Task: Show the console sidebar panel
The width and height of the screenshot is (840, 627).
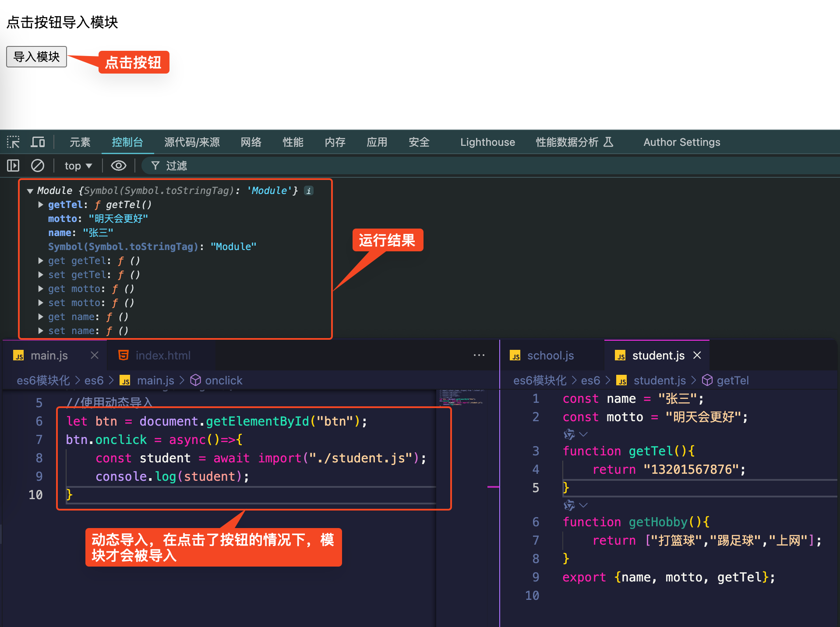Action: [x=13, y=166]
